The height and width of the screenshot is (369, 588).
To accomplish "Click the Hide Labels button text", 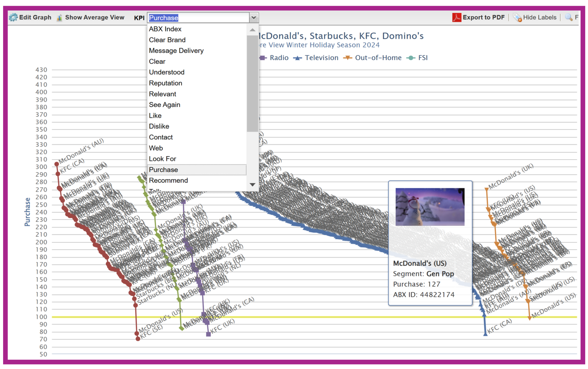I will (539, 17).
